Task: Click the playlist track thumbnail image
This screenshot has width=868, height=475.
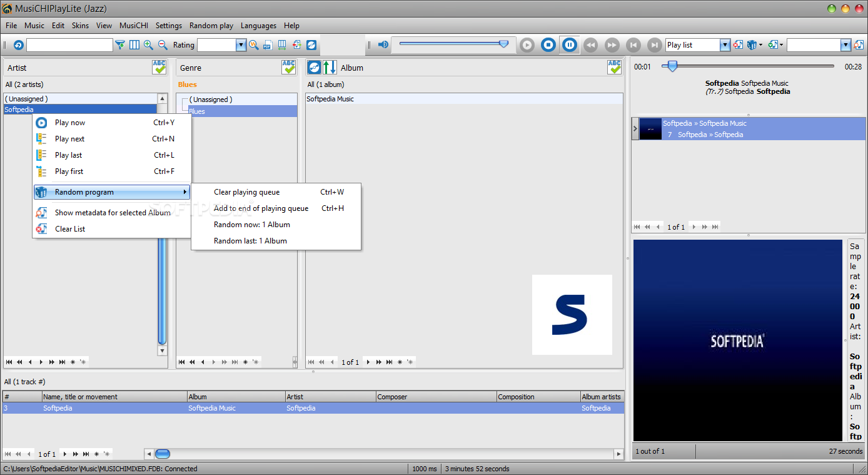Action: pyautogui.click(x=650, y=129)
